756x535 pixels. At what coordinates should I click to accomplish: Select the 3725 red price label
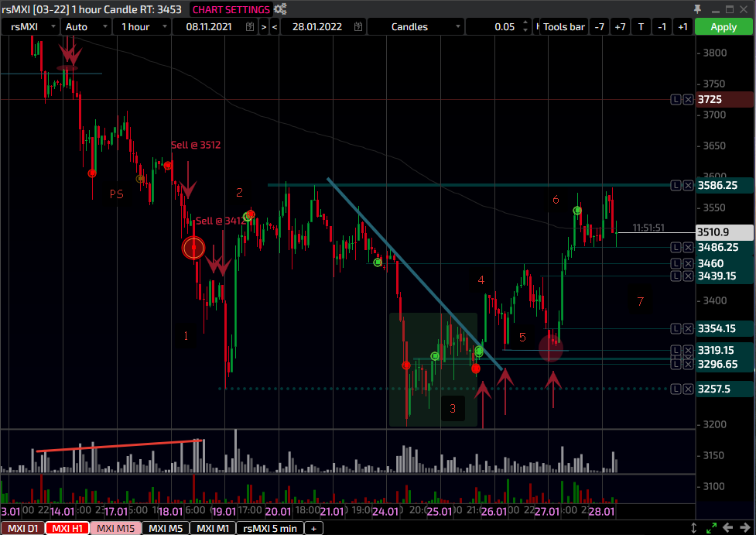point(724,99)
